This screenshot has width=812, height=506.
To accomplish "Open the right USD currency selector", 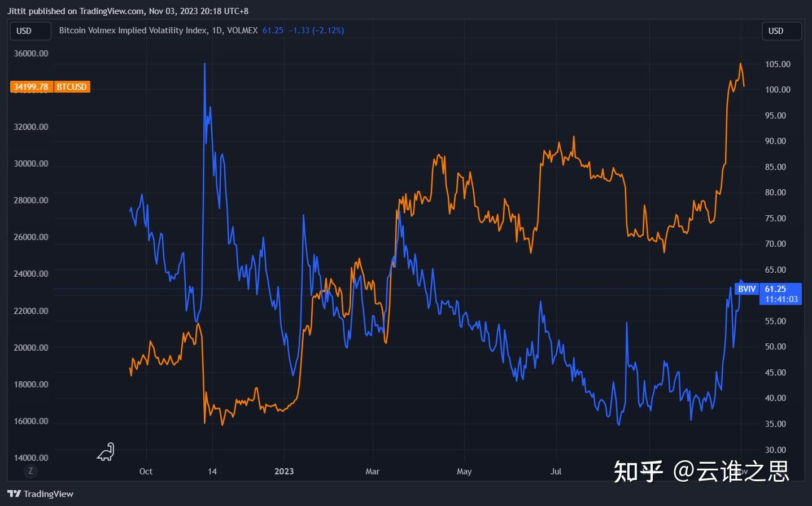I will (782, 30).
